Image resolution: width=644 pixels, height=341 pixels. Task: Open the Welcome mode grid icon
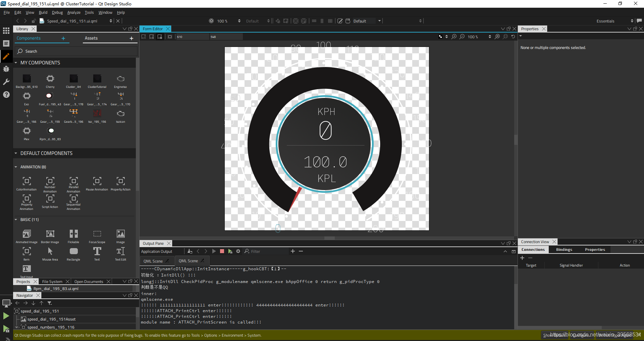6,31
